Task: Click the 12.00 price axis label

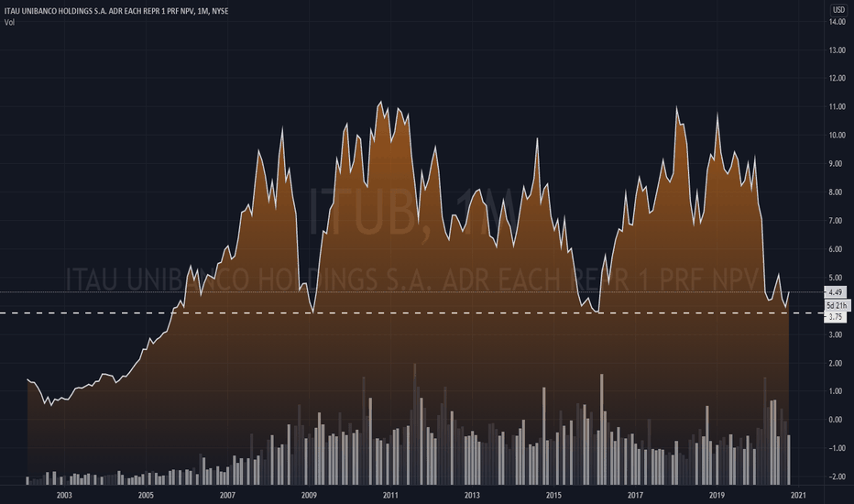Action: [838, 79]
